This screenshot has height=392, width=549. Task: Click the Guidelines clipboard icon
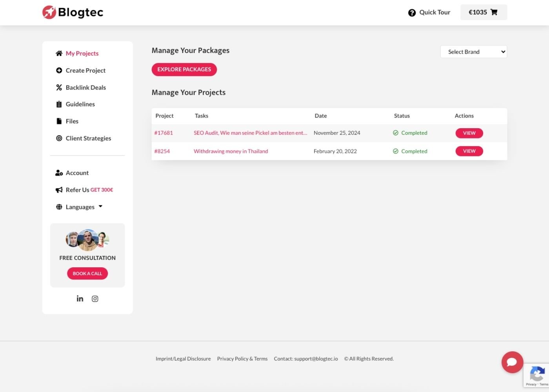click(59, 104)
